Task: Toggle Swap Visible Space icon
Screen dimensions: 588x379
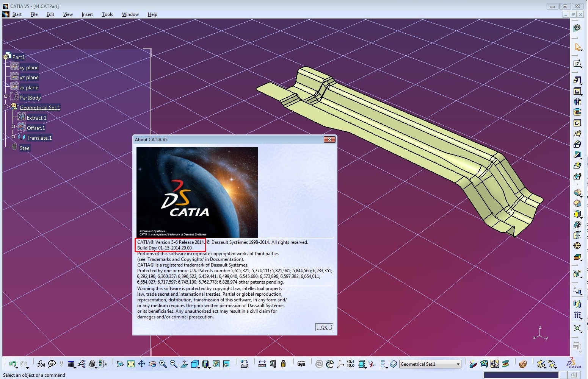Action: (226, 364)
